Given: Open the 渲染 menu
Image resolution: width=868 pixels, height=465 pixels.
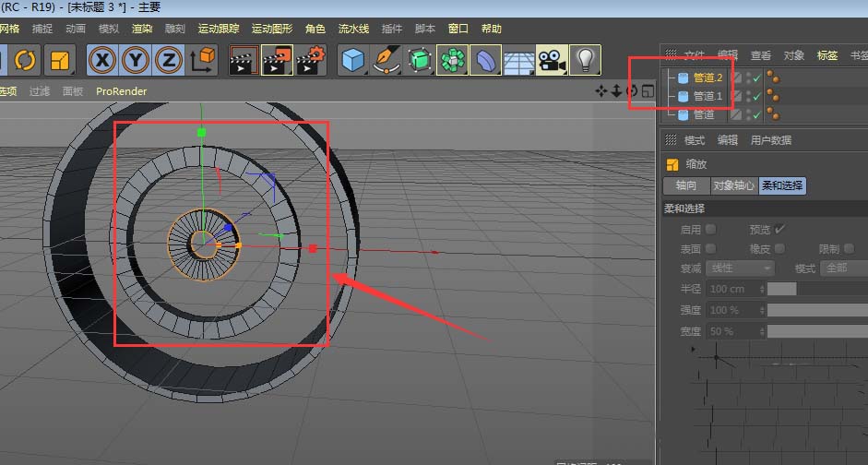Looking at the screenshot, I should [x=142, y=29].
